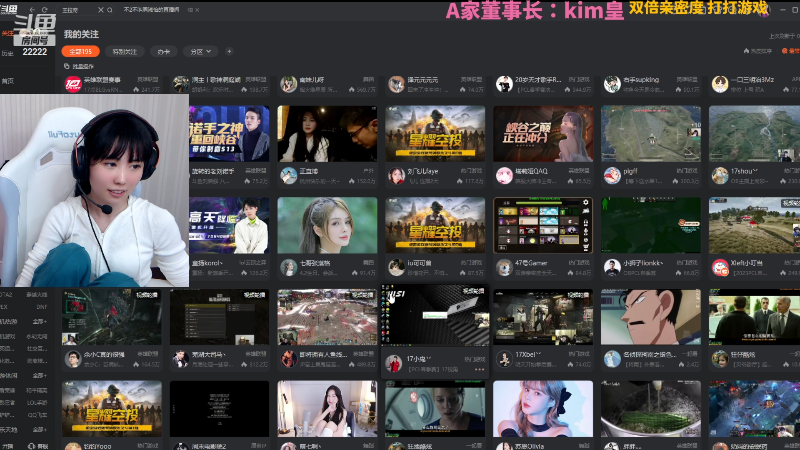Click the 余小C avatar on its card

click(x=73, y=359)
